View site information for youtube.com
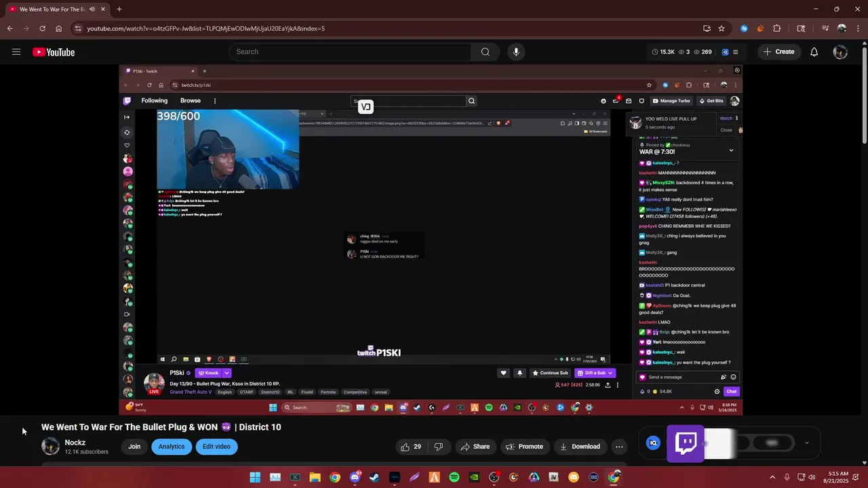Viewport: 868px width, 488px height. coord(79,28)
